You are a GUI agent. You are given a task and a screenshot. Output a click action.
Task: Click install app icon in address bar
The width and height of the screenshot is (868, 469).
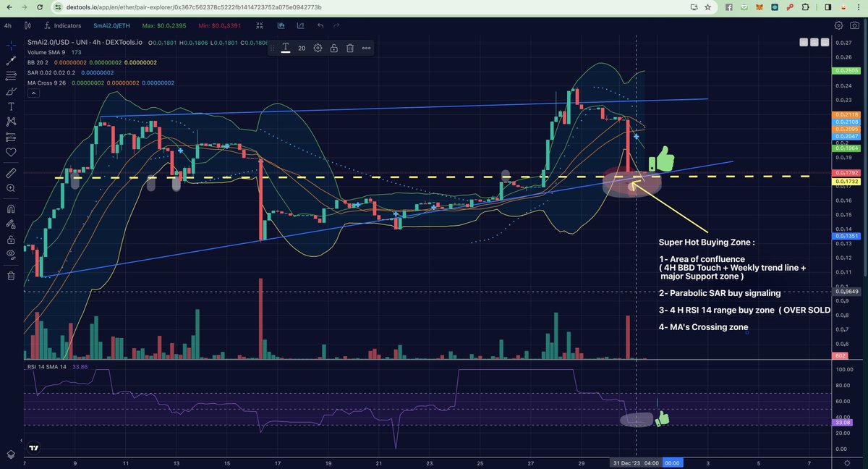click(x=693, y=7)
